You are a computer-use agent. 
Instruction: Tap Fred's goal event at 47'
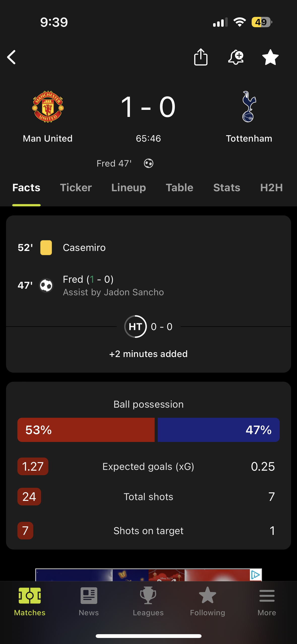click(88, 285)
